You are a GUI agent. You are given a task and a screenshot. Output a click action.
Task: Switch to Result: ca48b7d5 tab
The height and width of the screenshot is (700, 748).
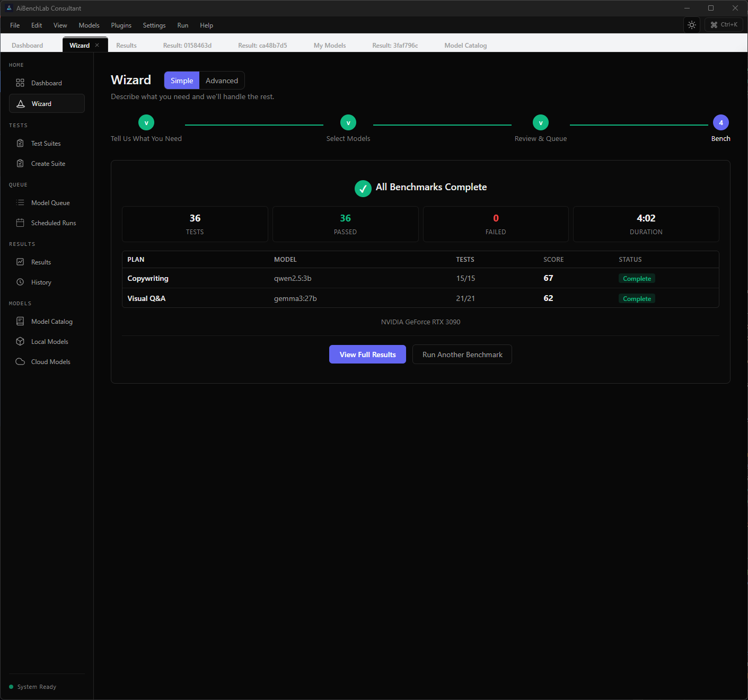(x=262, y=46)
